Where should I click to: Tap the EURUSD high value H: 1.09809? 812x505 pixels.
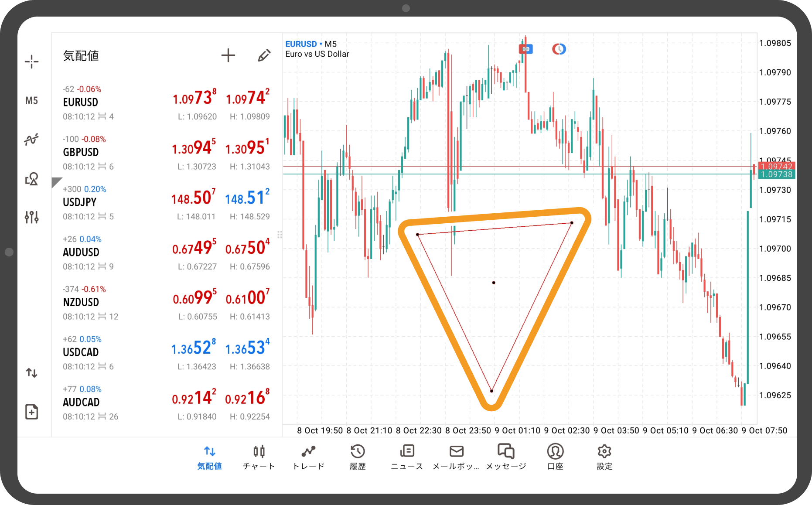point(250,116)
